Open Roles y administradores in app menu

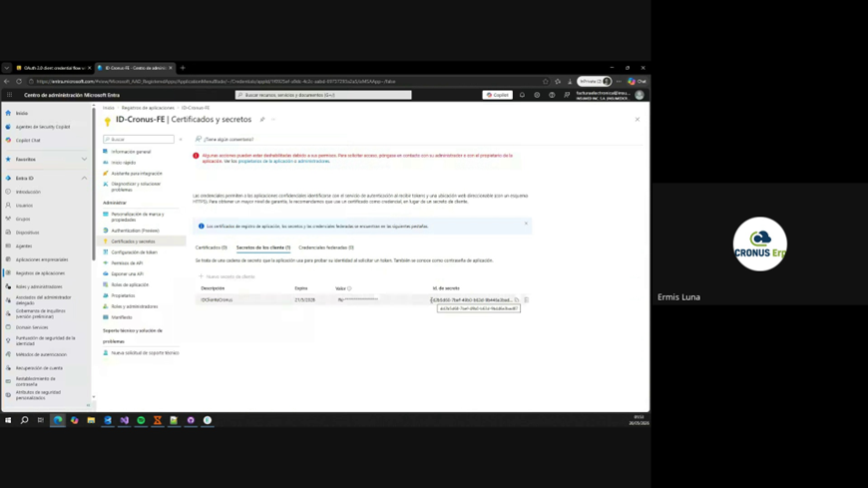[134, 306]
